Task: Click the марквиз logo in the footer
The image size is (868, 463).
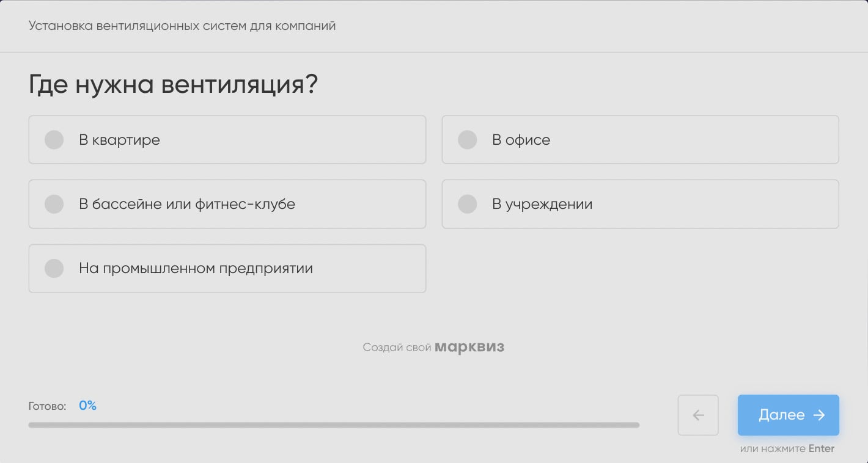Action: (469, 346)
